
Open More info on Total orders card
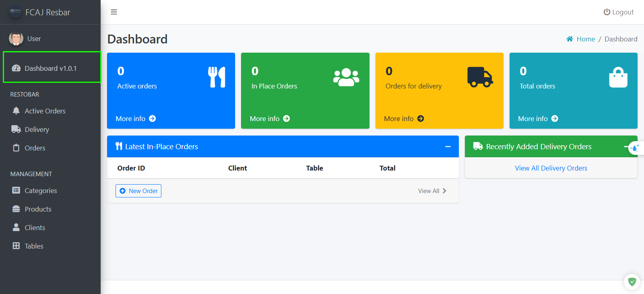click(x=538, y=119)
